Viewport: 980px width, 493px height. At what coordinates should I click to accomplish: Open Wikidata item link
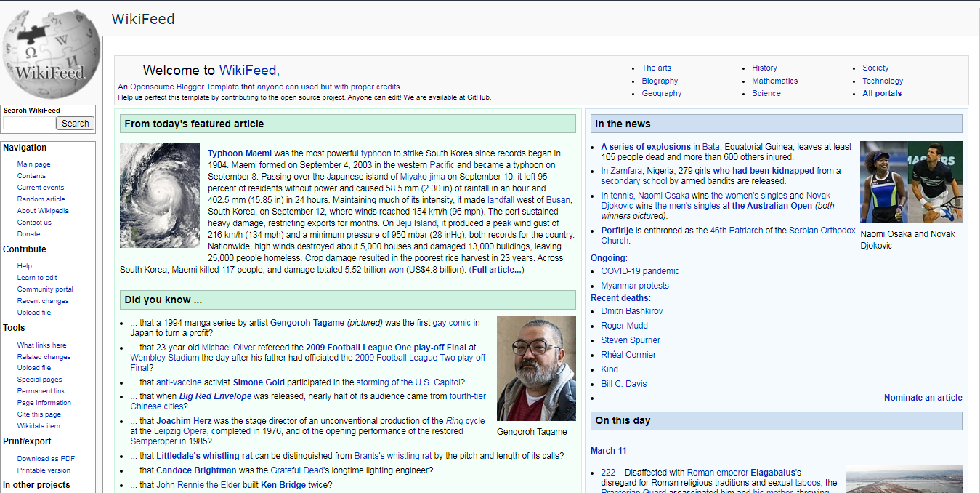tap(39, 426)
